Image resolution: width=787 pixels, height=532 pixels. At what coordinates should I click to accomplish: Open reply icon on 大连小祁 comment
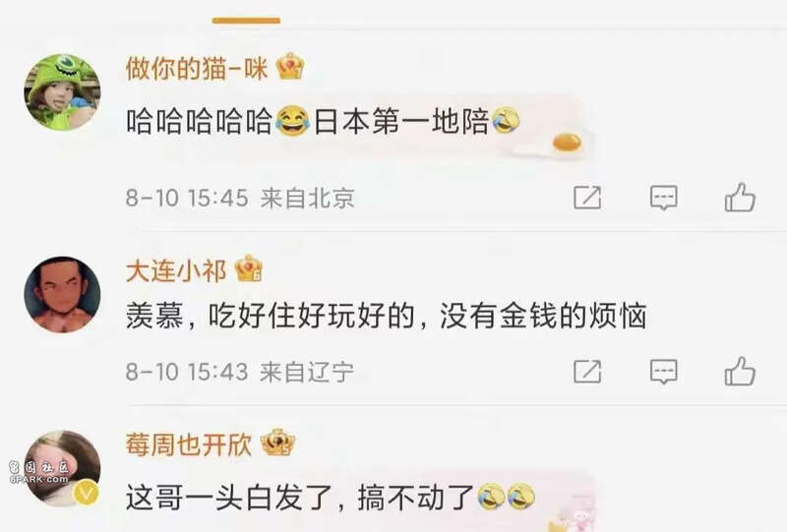[x=663, y=372]
